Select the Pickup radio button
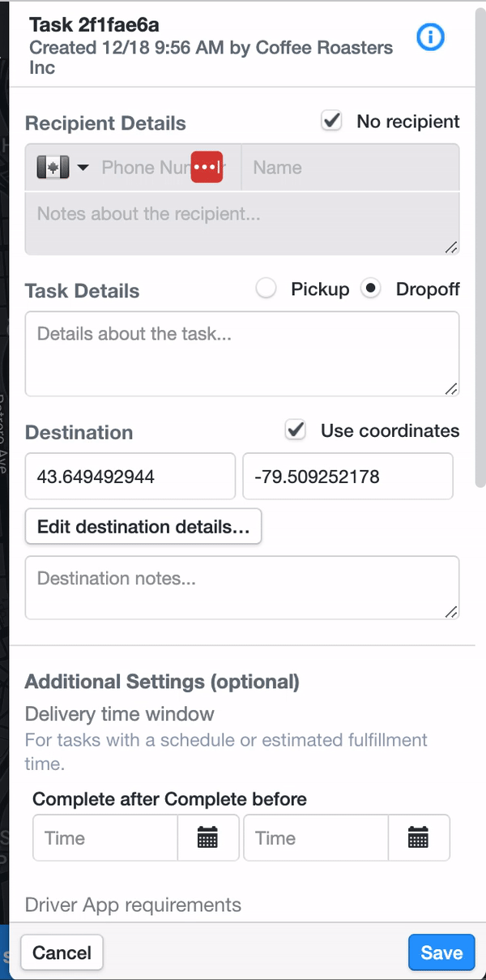 [x=266, y=289]
